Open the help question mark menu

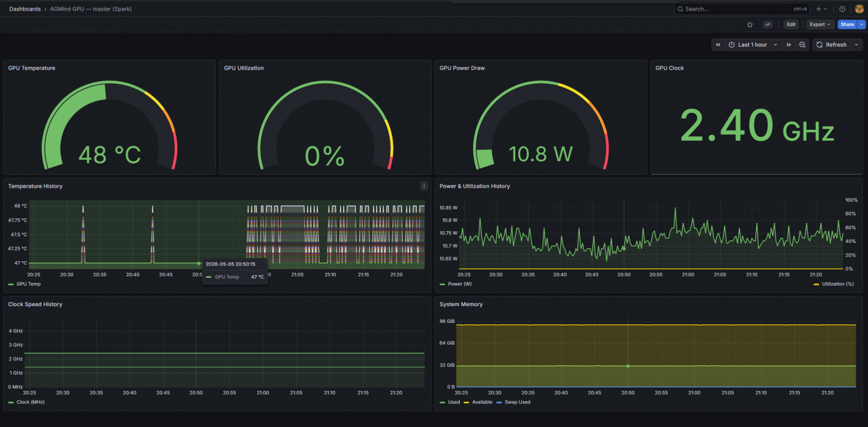coord(842,9)
